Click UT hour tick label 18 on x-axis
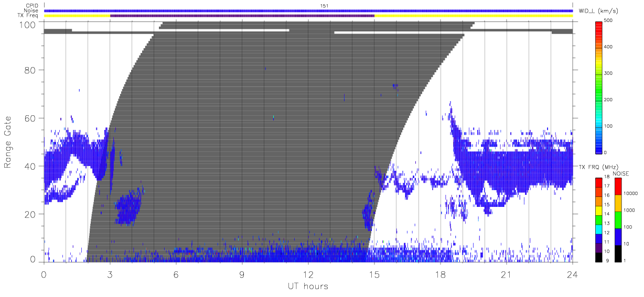This screenshot has height=297, width=644. (441, 274)
